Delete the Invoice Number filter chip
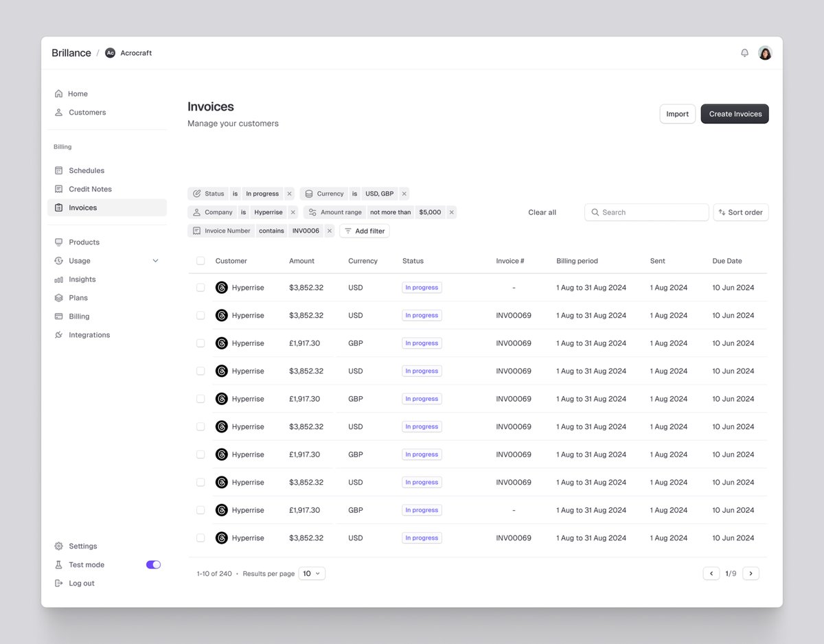The image size is (824, 644). [330, 231]
